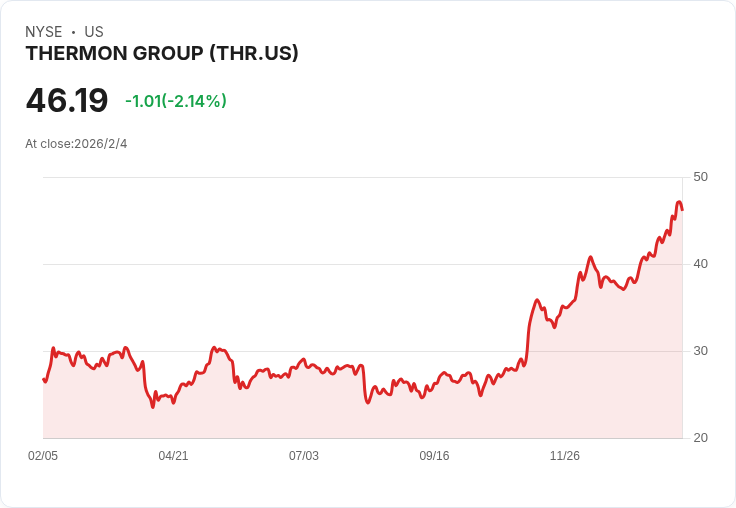Click the 40 value on the price axis
This screenshot has width=736, height=508.
click(x=701, y=264)
